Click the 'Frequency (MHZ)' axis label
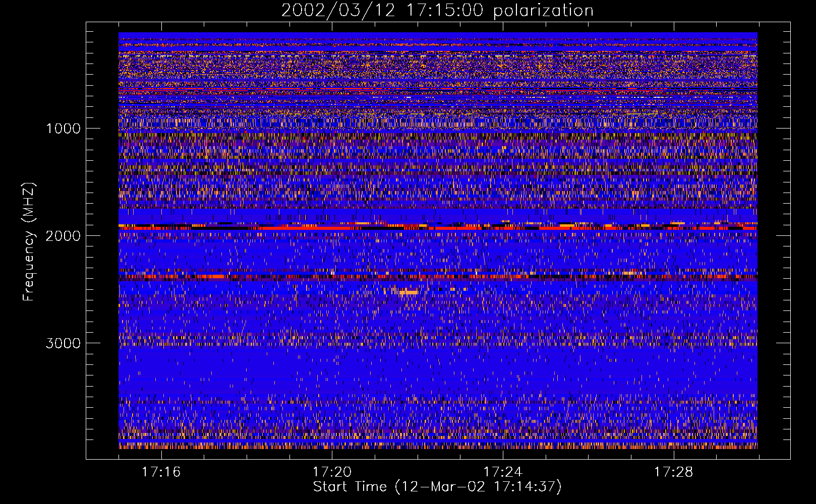This screenshot has width=816, height=504. click(x=29, y=242)
